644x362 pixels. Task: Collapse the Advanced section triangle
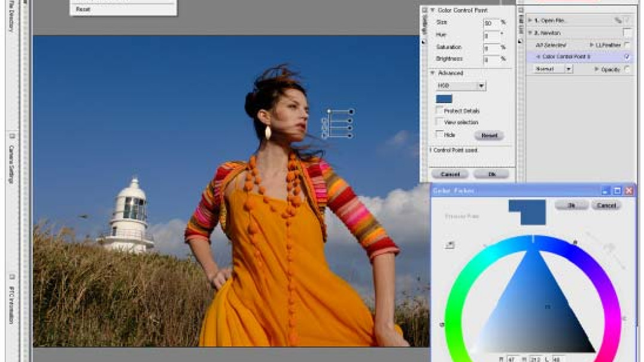pos(433,73)
